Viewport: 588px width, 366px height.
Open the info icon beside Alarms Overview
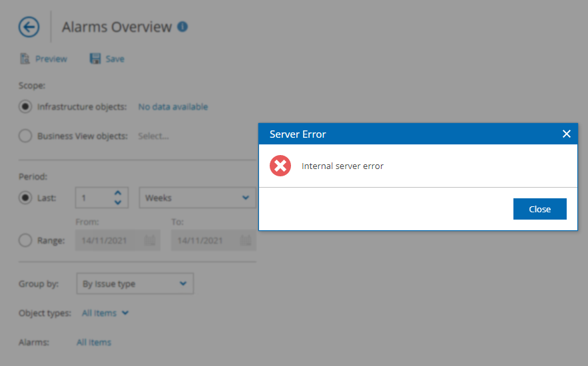[x=182, y=27]
